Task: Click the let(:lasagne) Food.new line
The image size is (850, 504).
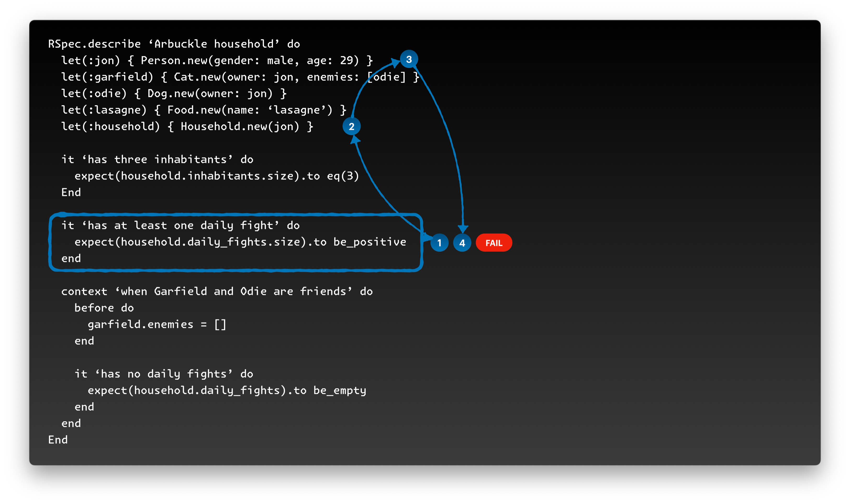Action: click(203, 110)
